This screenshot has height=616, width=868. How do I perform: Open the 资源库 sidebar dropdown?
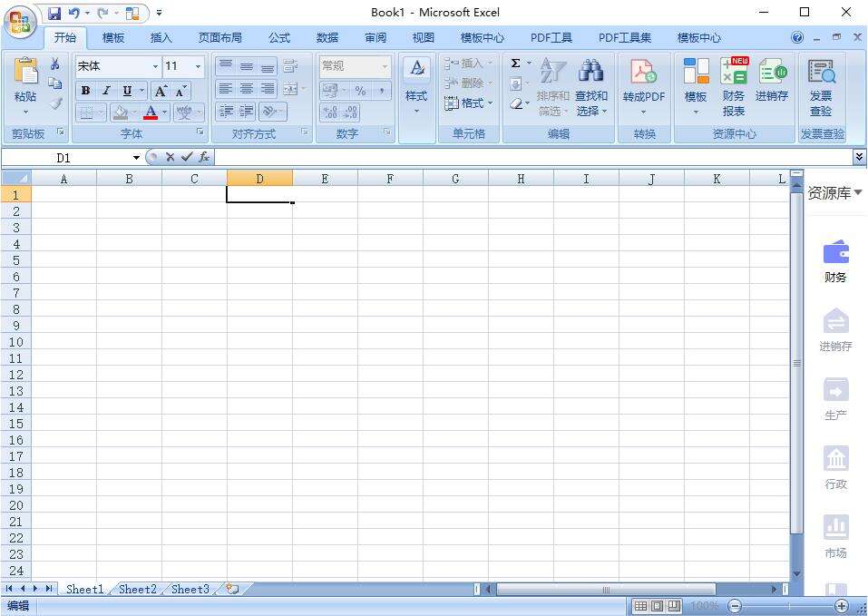pyautogui.click(x=834, y=193)
